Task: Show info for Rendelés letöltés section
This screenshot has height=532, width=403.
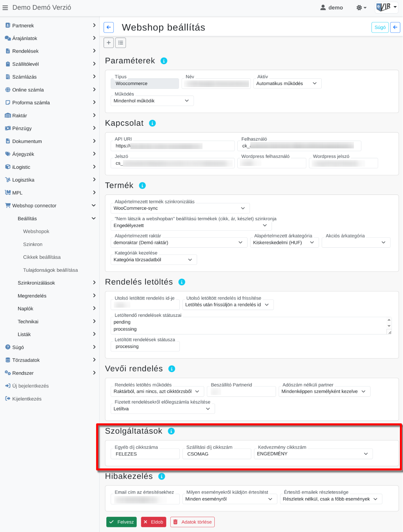Action: pyautogui.click(x=182, y=282)
